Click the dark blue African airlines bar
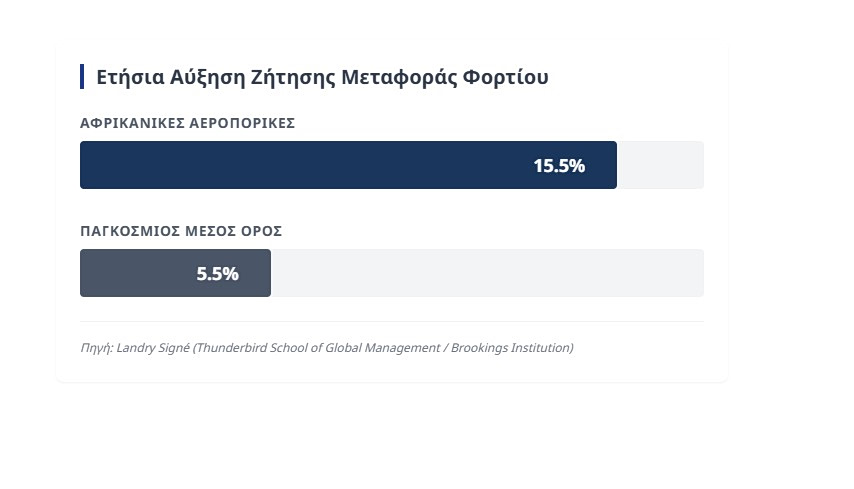 (300, 165)
